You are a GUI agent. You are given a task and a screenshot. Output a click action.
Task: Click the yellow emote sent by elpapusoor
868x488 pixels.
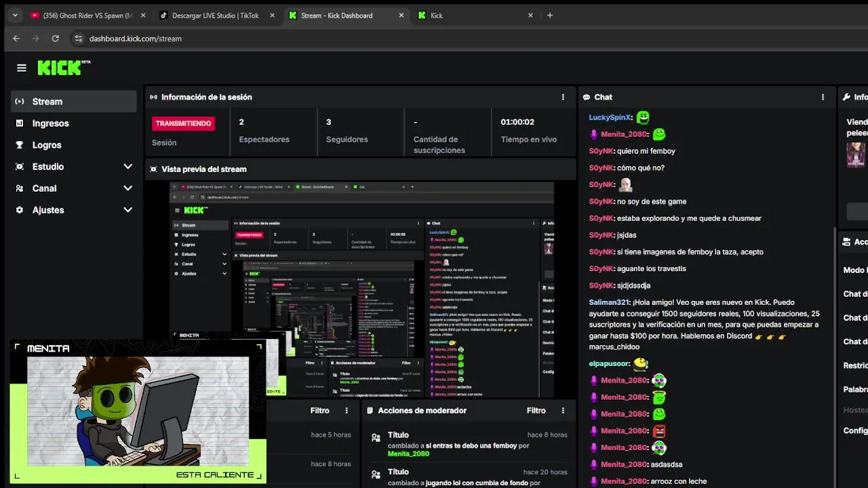pos(641,364)
